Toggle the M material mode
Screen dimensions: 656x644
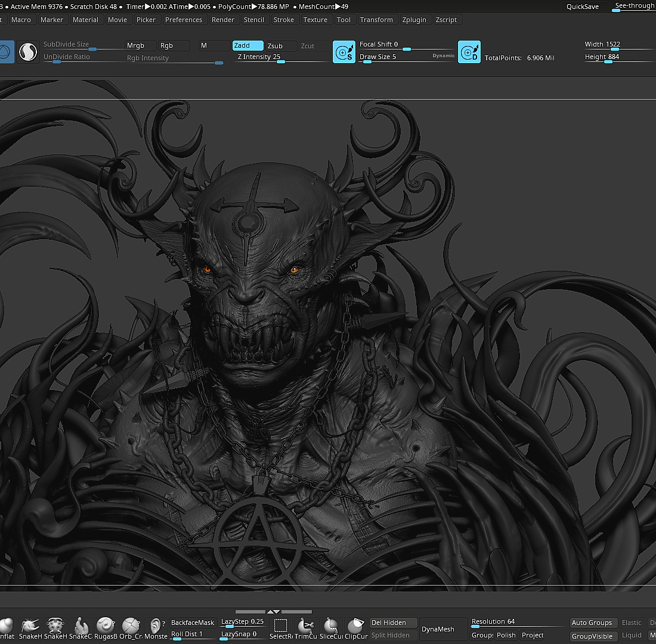click(214, 45)
